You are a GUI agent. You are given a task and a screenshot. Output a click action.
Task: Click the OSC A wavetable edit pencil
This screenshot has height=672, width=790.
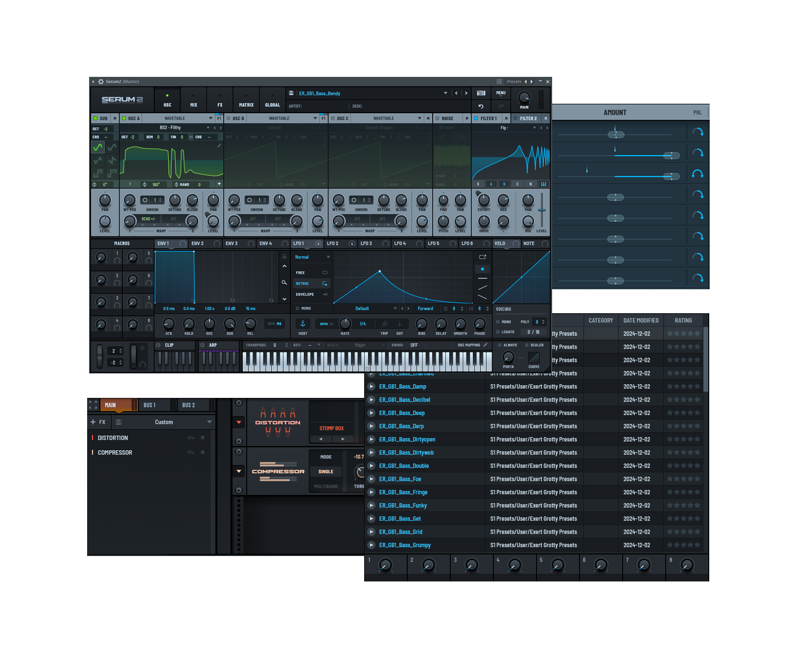click(219, 145)
